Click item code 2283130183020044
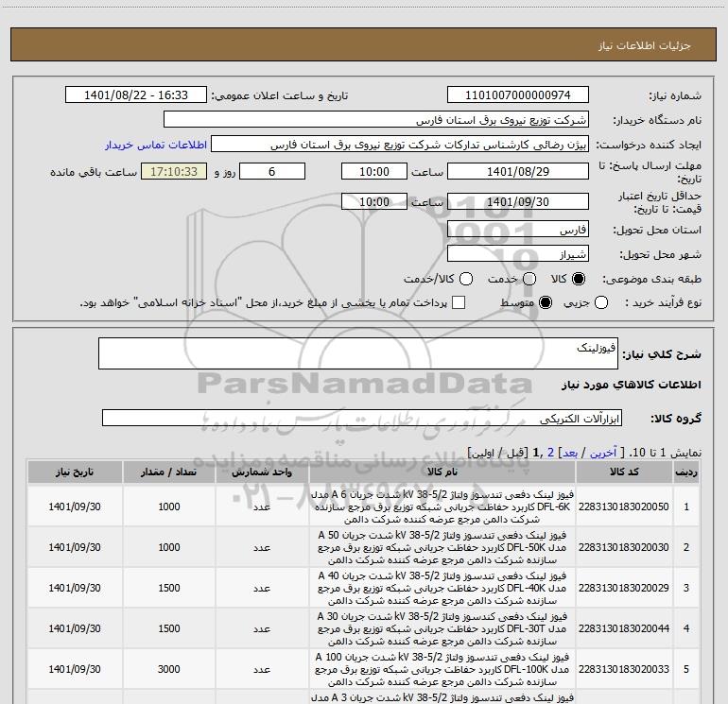 click(x=624, y=628)
